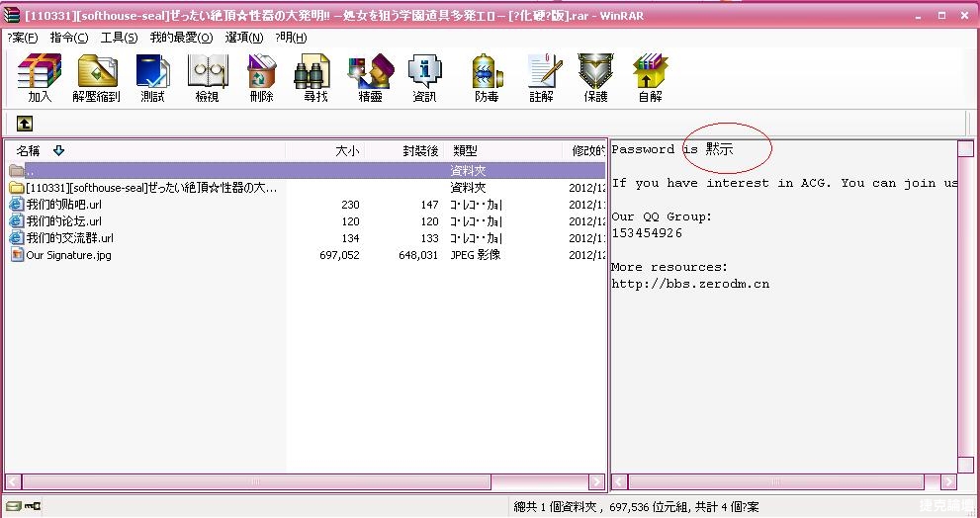Click the 'Password is' comment line
980x518 pixels.
tap(672, 149)
